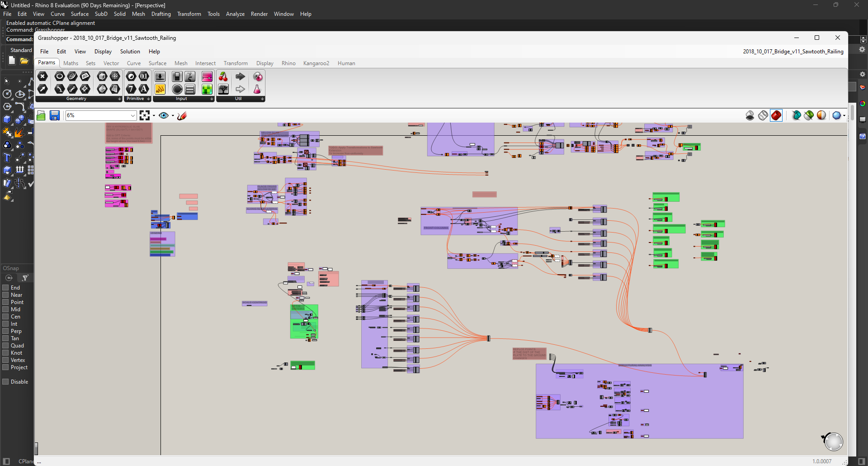Select the Number 0.1 primitive icon
Image resolution: width=868 pixels, height=466 pixels.
click(144, 76)
